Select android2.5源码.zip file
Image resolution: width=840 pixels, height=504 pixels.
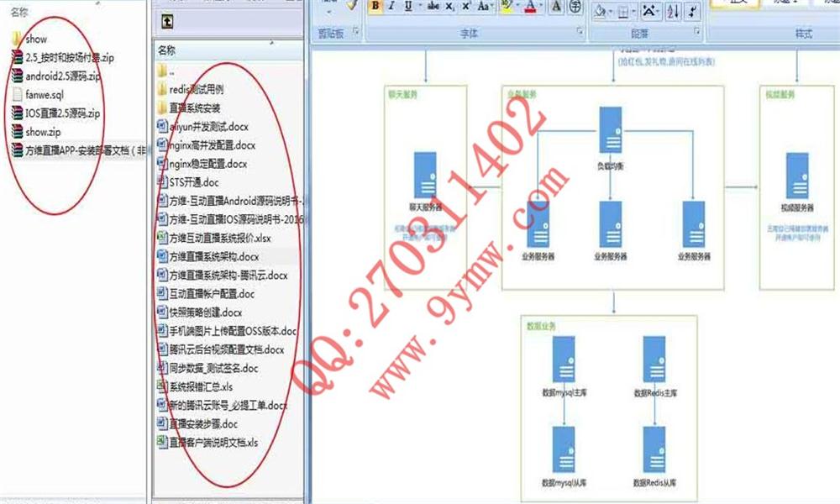click(x=55, y=76)
